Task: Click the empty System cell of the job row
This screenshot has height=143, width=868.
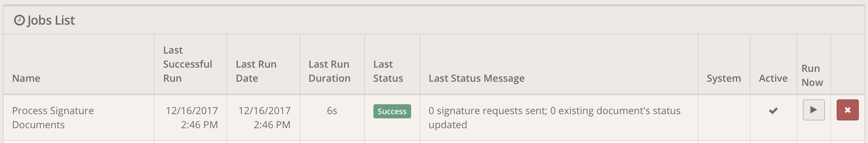Action: (724, 118)
